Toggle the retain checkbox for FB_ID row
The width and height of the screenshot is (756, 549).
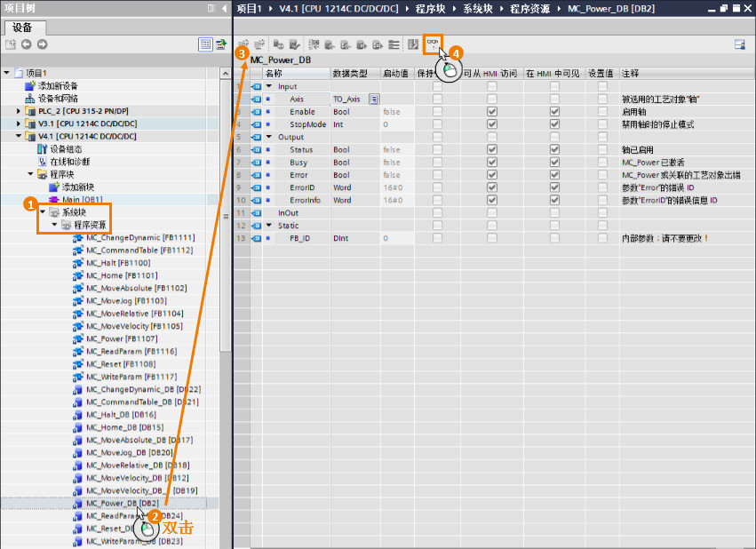(437, 237)
